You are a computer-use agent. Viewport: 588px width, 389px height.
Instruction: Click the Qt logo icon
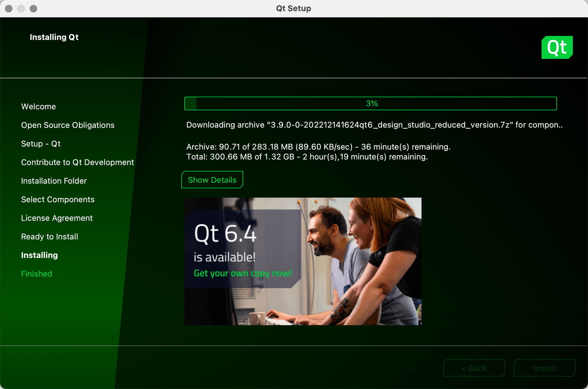click(557, 47)
